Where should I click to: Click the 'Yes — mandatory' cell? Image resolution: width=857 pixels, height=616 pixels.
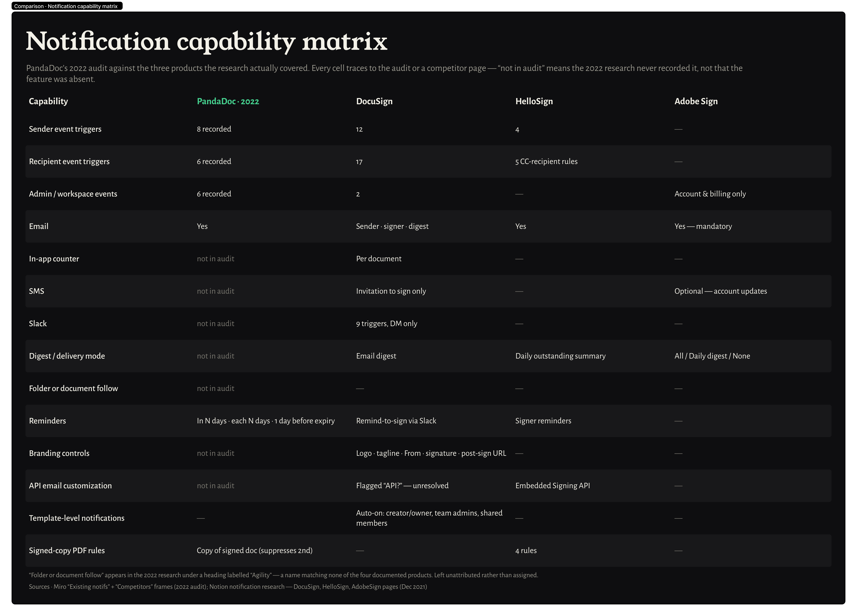click(703, 227)
